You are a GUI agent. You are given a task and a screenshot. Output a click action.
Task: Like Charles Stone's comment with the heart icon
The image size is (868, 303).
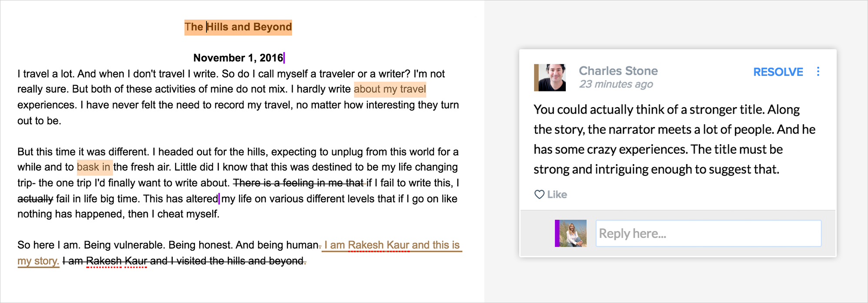pyautogui.click(x=539, y=195)
